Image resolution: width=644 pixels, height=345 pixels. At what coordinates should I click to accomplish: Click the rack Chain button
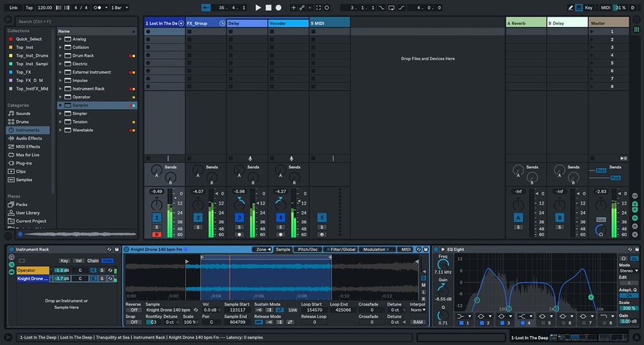pyautogui.click(x=93, y=261)
